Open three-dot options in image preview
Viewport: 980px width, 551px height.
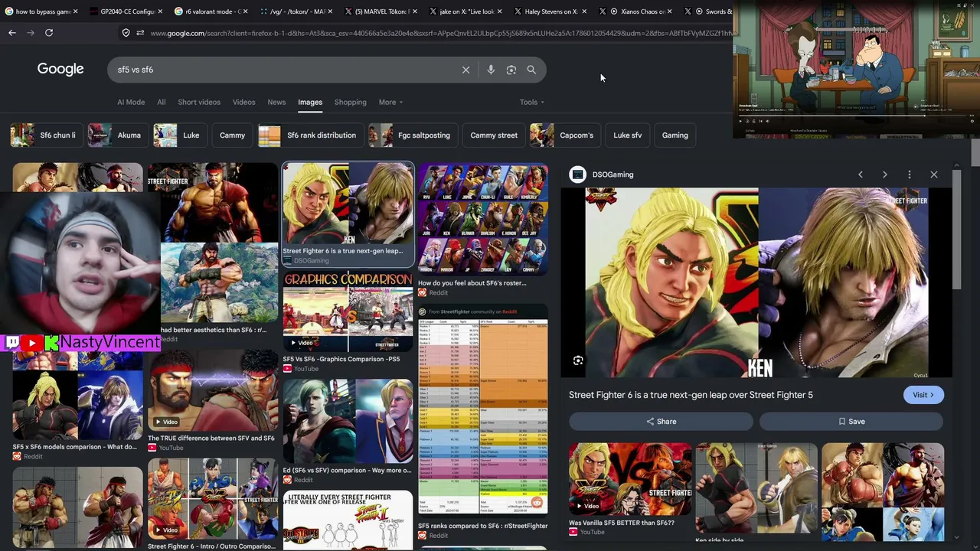coord(910,174)
